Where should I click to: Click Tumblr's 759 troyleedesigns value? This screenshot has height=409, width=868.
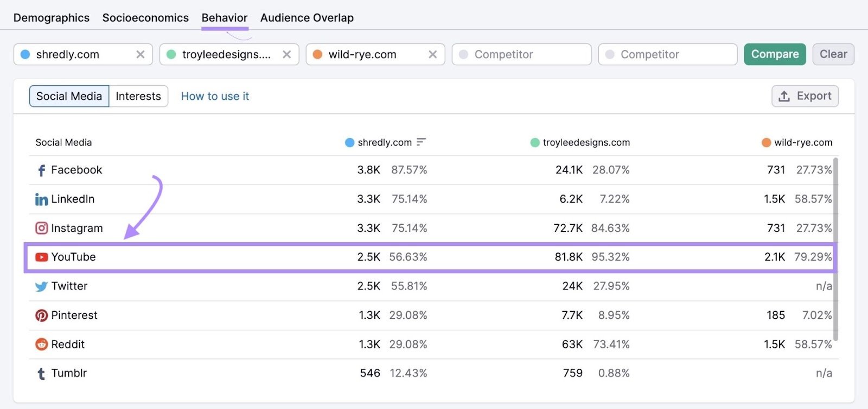coord(573,373)
